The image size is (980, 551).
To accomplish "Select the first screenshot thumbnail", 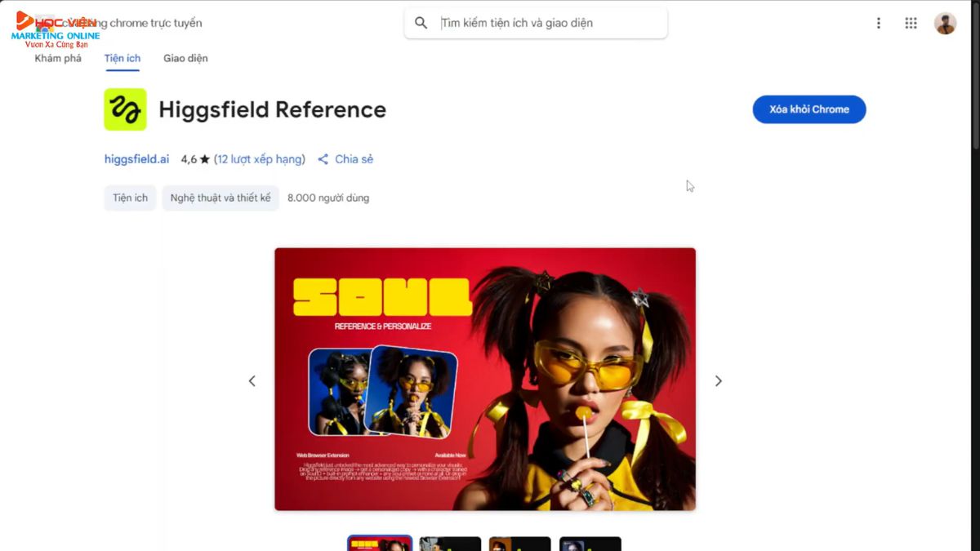I will click(x=380, y=544).
